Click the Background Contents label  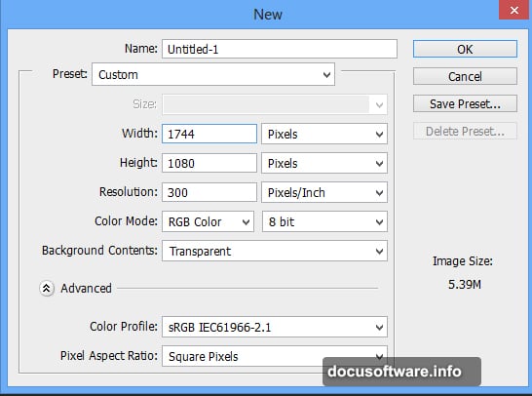click(x=99, y=251)
